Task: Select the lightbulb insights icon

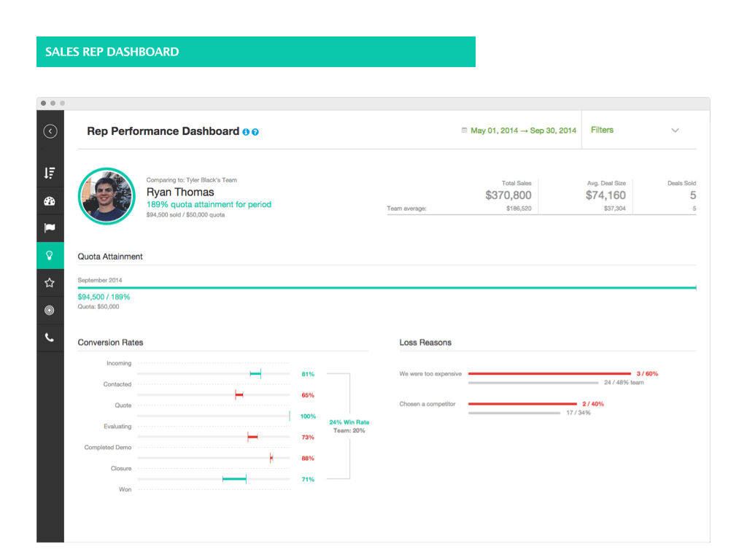Action: coord(50,255)
